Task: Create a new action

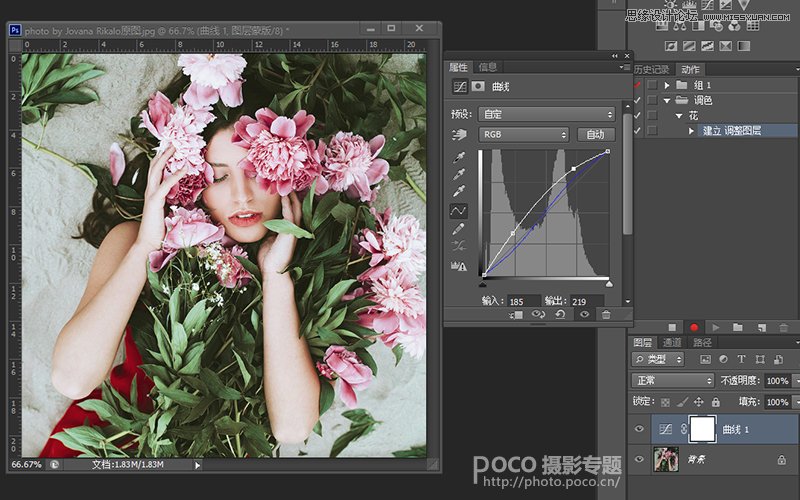Action: (761, 328)
